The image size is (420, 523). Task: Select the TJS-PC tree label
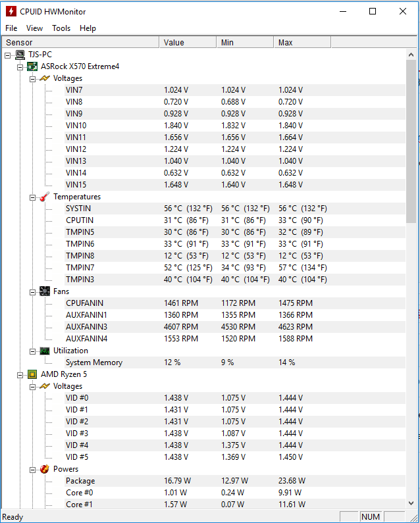40,55
